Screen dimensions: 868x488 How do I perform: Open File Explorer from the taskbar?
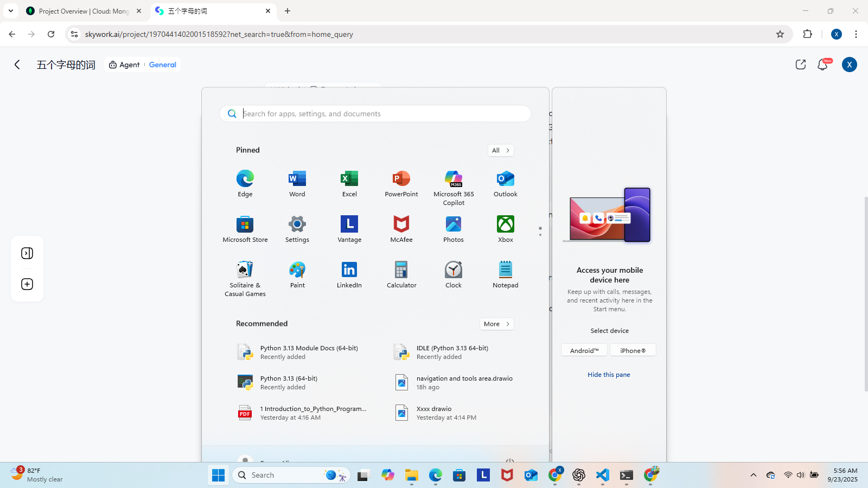pyautogui.click(x=412, y=476)
